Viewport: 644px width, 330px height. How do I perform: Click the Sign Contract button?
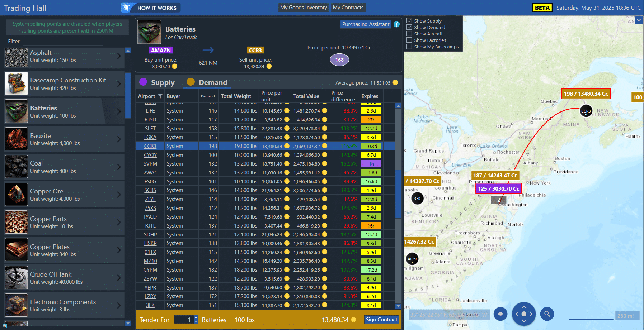pyautogui.click(x=381, y=320)
